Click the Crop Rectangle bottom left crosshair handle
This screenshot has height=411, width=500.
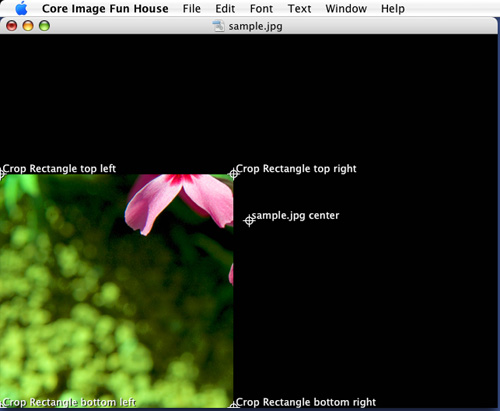(x=1, y=406)
